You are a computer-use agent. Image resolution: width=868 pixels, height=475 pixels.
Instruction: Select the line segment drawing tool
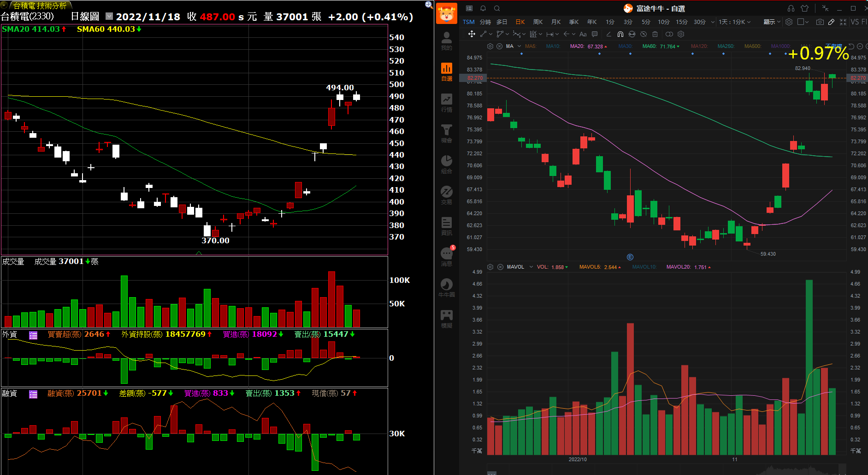483,34
